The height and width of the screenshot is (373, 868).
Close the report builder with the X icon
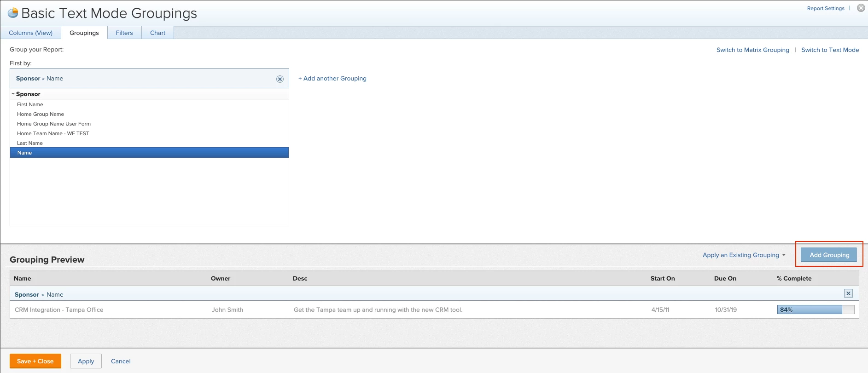(x=861, y=8)
